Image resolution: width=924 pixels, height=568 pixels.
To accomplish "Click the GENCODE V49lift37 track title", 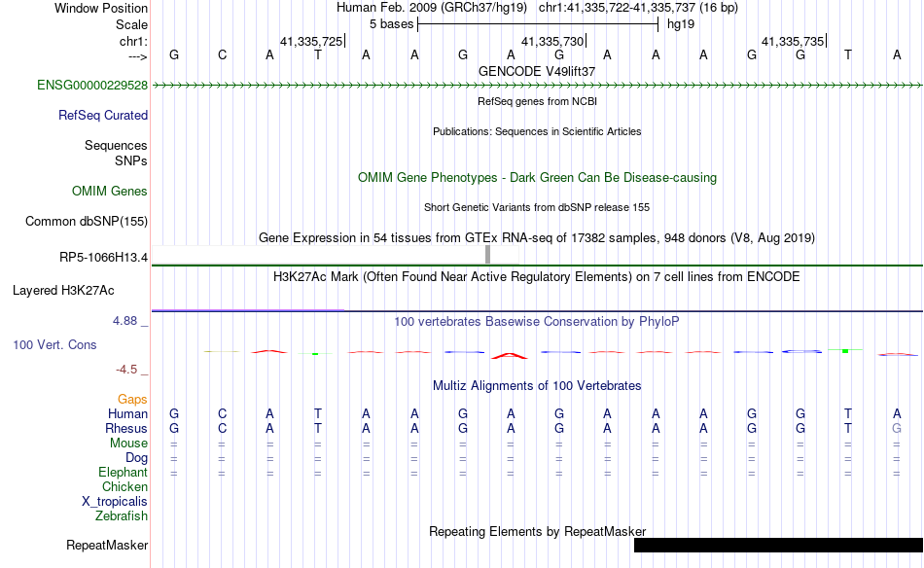I will (537, 71).
